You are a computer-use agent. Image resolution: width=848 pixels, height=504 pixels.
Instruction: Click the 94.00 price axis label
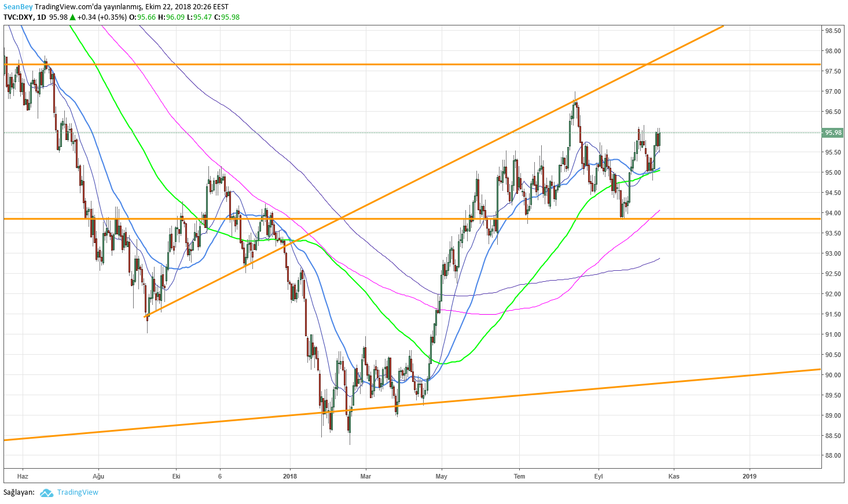(x=833, y=213)
